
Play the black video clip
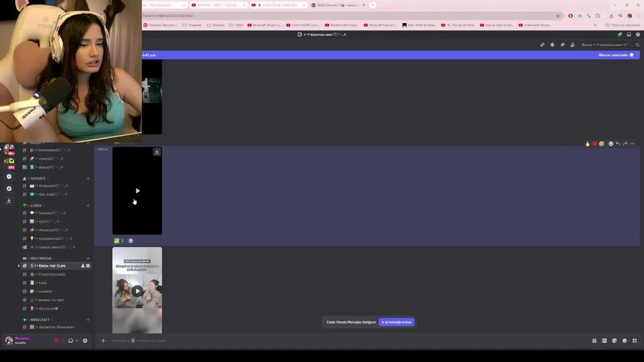(137, 191)
